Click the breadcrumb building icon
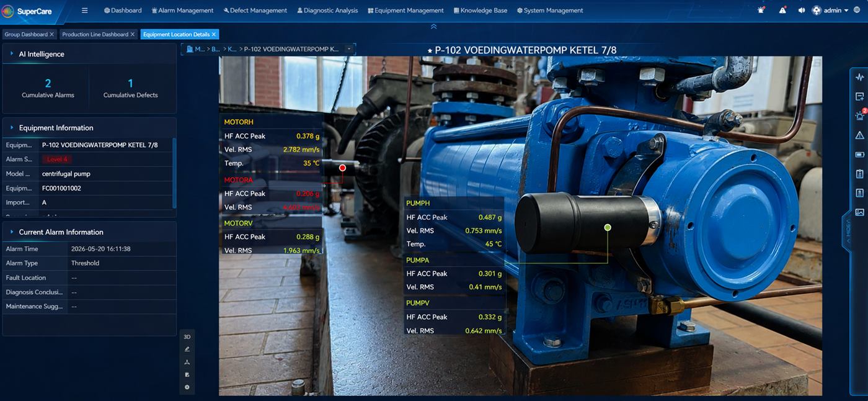868x401 pixels. pyautogui.click(x=190, y=49)
